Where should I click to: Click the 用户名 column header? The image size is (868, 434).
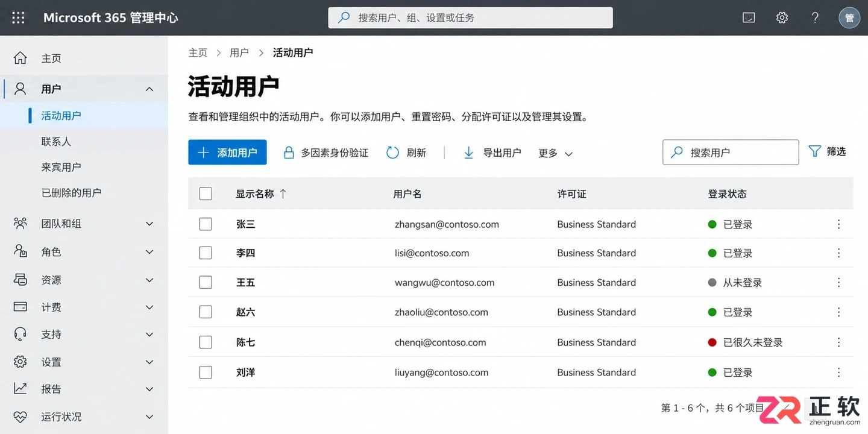(407, 193)
